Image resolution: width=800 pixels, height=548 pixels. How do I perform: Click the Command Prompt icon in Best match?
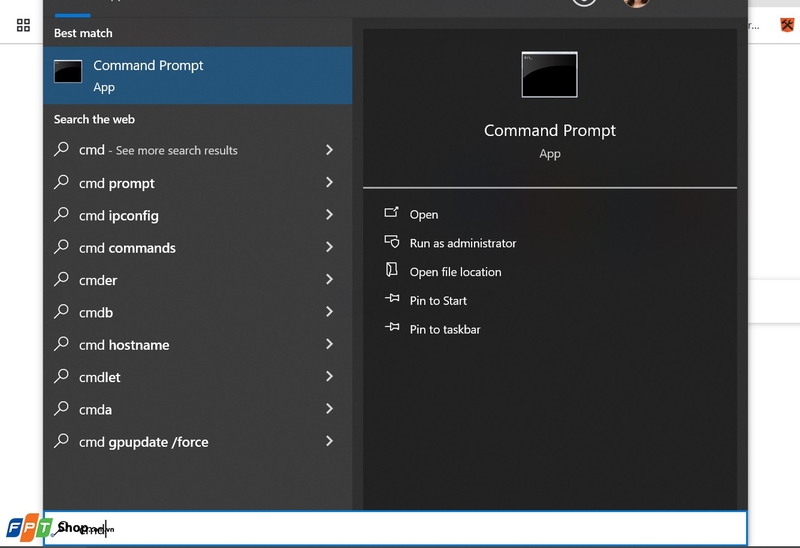pos(68,73)
